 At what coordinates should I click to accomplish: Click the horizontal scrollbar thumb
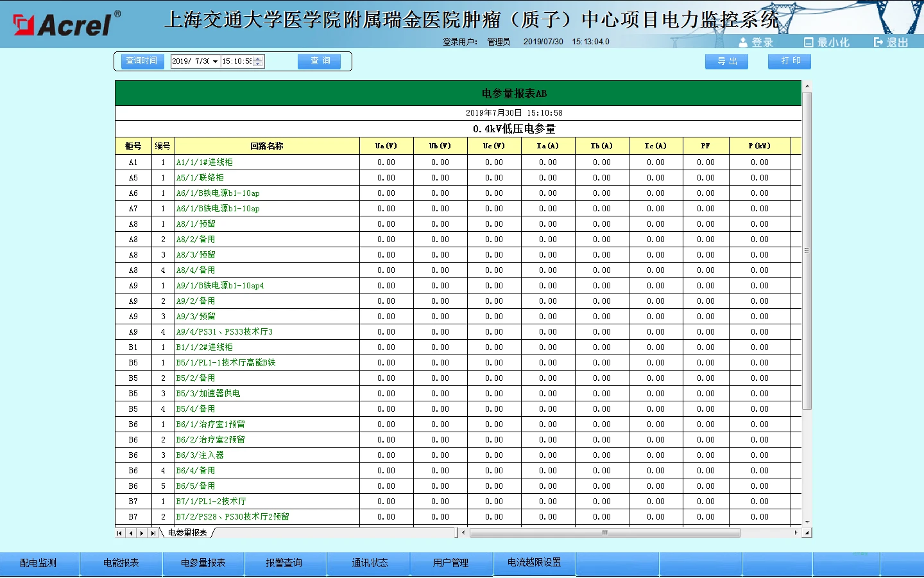(x=604, y=533)
